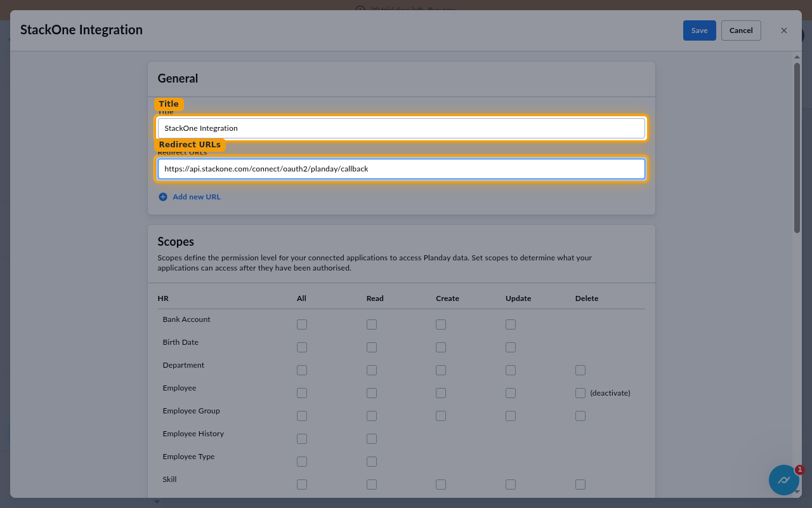This screenshot has width=812, height=508.
Task: Check Employee Group Create checkbox
Action: click(x=441, y=416)
